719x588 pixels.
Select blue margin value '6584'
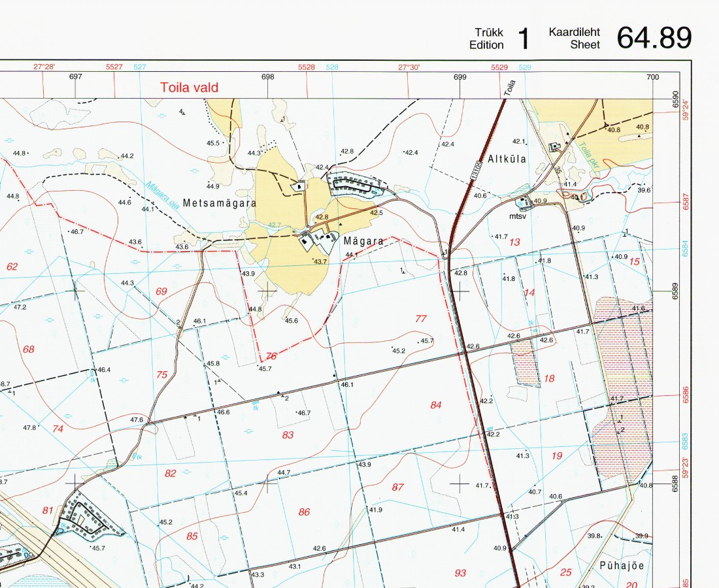tap(686, 250)
